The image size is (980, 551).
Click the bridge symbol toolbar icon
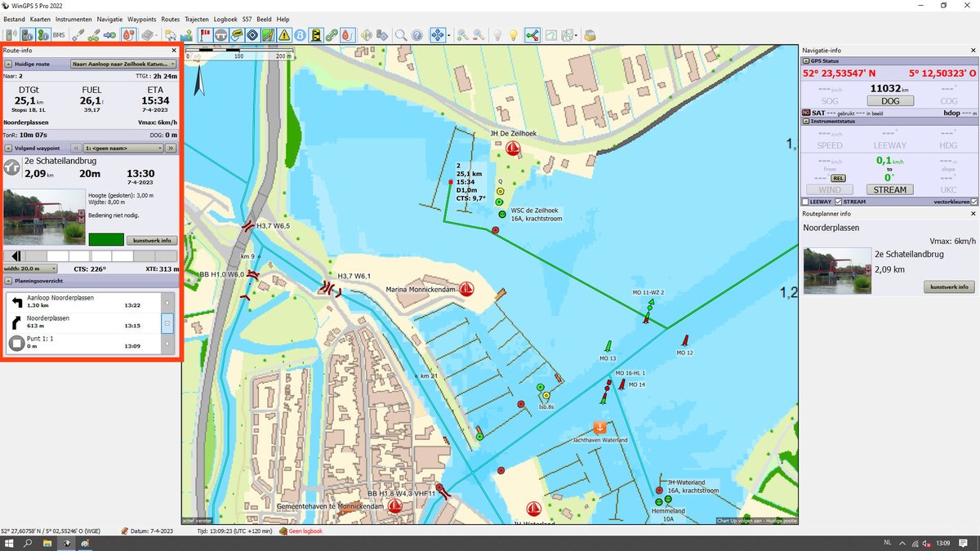pos(220,35)
